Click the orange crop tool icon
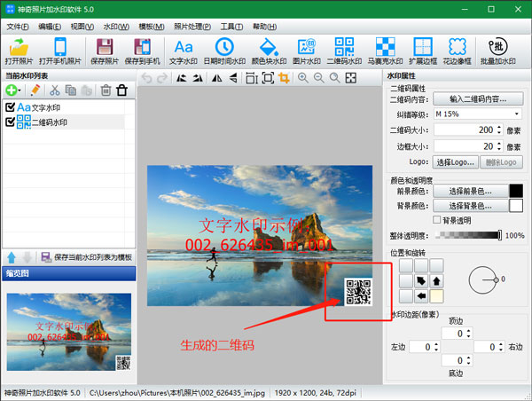532x401 pixels. click(x=284, y=78)
